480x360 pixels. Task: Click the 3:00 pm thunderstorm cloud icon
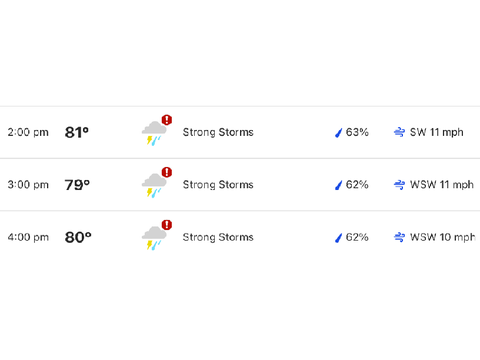(154, 186)
